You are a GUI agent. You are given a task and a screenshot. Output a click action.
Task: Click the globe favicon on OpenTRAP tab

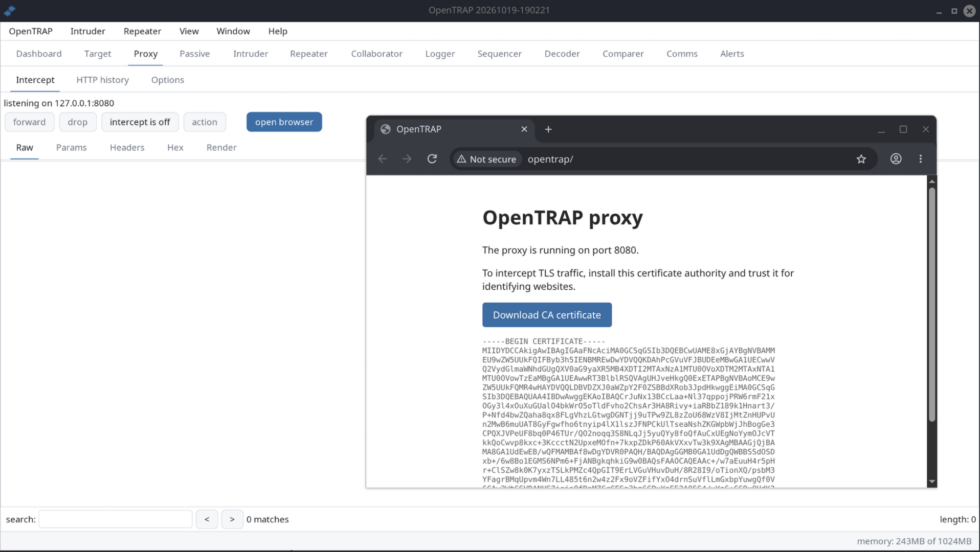pos(386,129)
